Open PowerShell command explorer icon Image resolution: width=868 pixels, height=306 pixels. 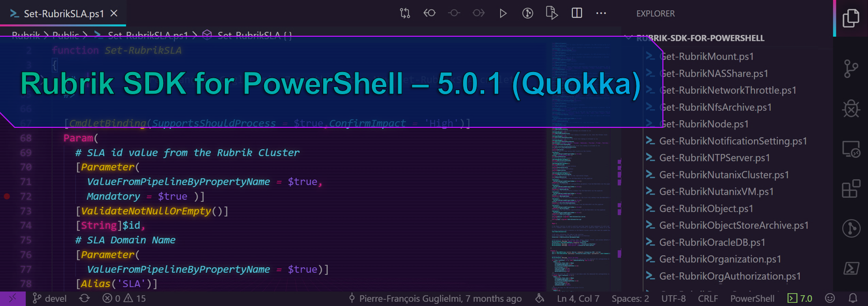(x=851, y=268)
